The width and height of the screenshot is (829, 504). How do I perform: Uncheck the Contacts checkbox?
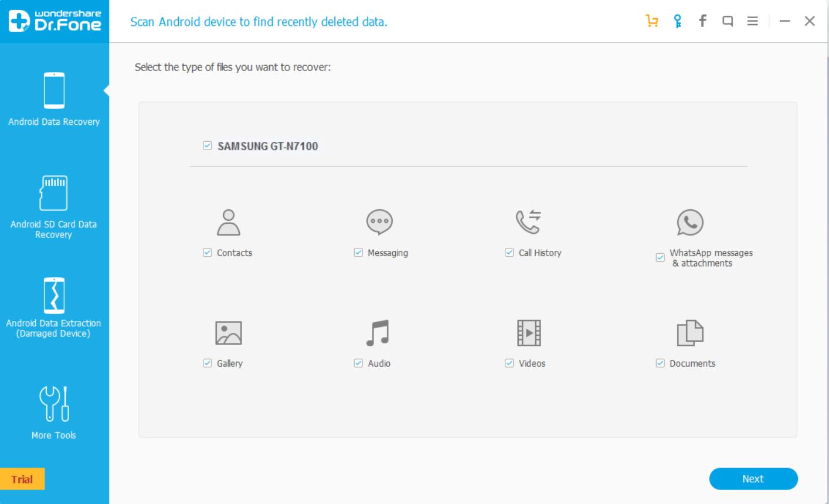click(x=208, y=253)
